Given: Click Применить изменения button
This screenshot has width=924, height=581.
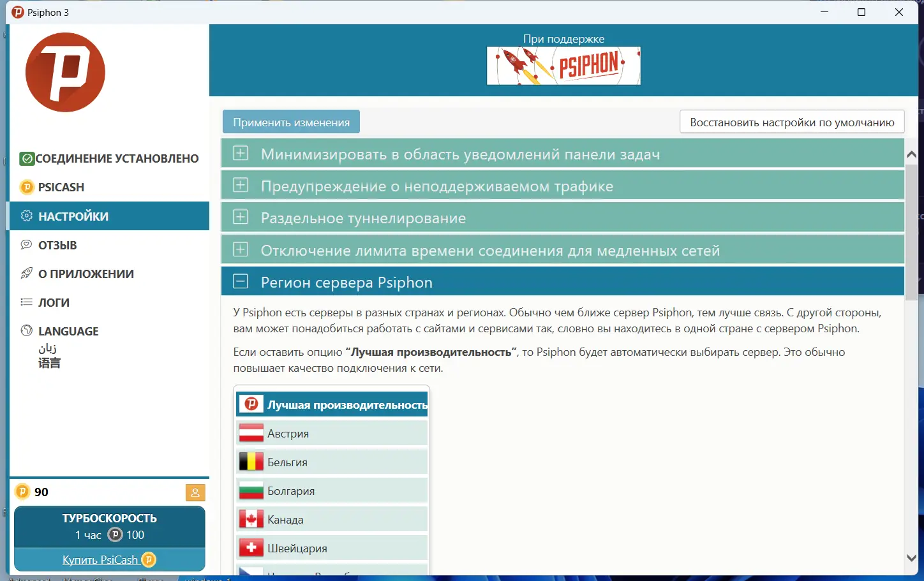Looking at the screenshot, I should tap(291, 122).
